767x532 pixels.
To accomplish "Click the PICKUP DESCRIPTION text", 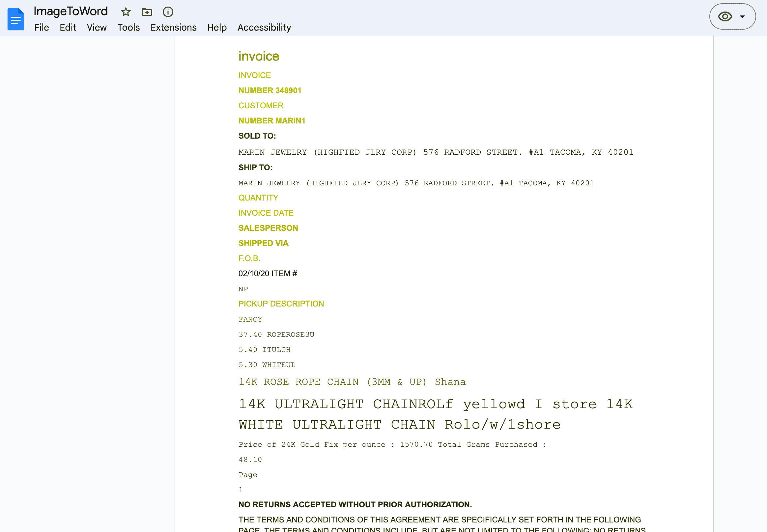I will point(281,304).
